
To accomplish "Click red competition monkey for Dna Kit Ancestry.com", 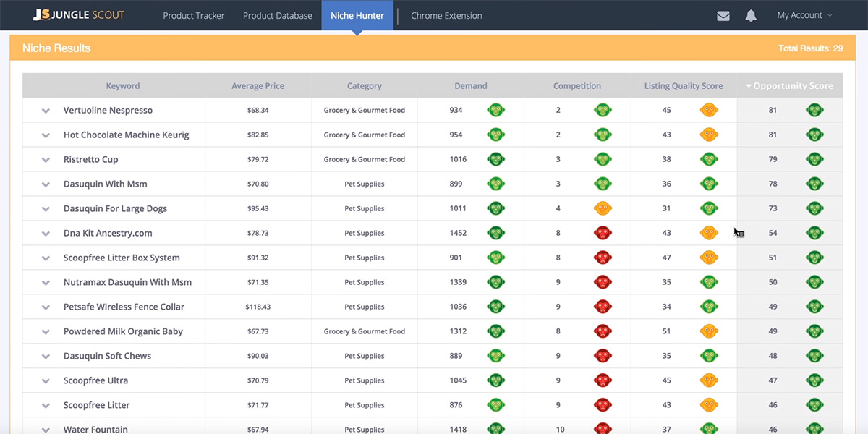I will point(603,233).
